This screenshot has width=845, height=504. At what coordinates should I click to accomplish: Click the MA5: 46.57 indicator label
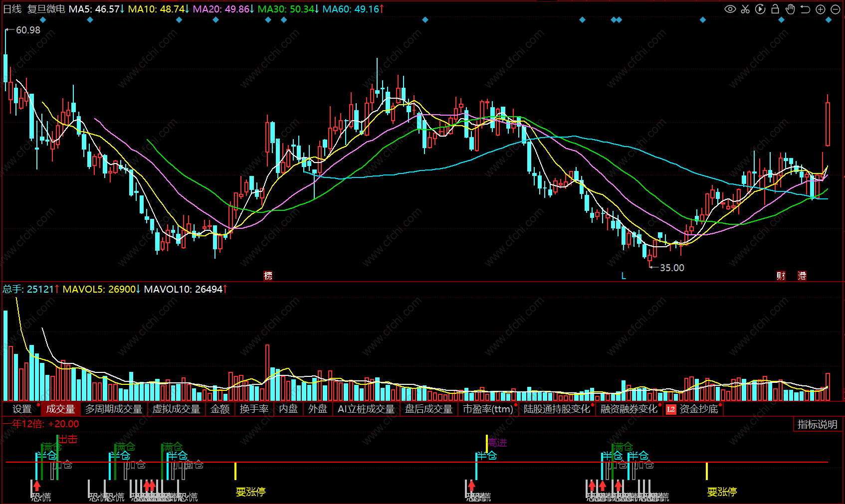coord(97,9)
